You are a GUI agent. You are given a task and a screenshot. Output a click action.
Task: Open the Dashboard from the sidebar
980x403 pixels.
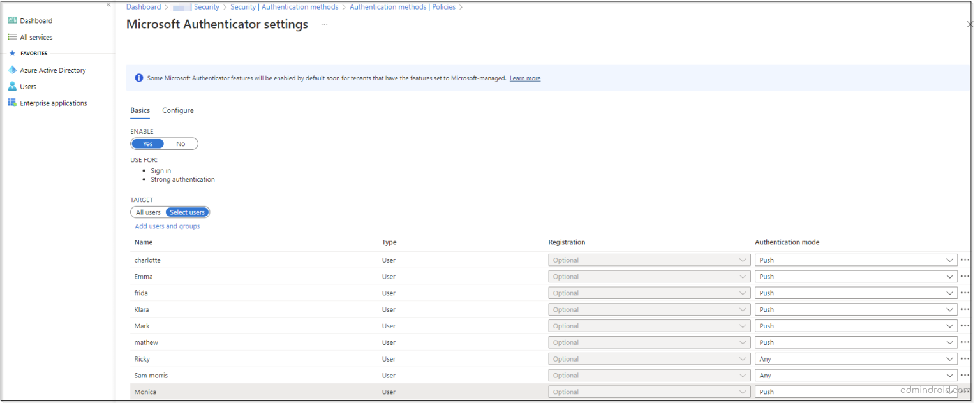tap(35, 20)
